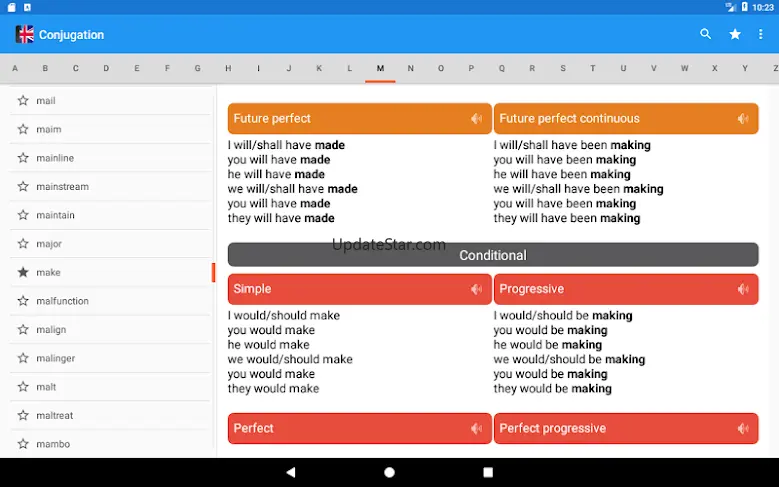Switch to the letter L tab
This screenshot has width=779, height=487.
[x=349, y=68]
